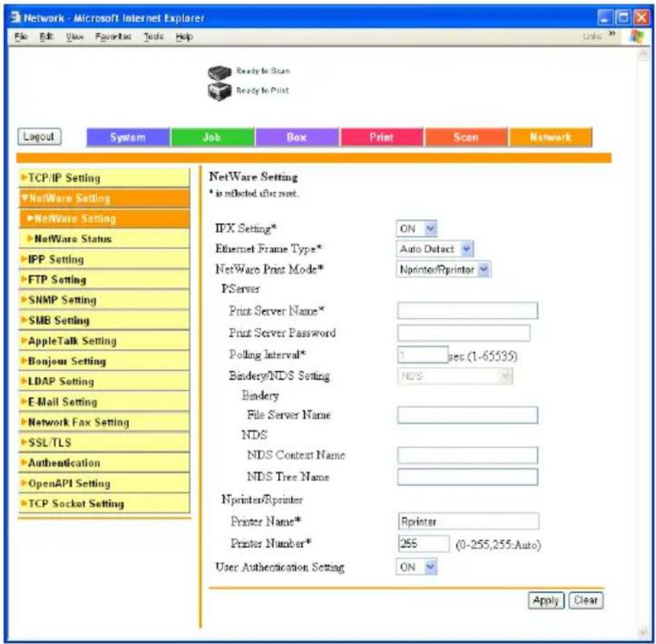This screenshot has width=656, height=644.
Task: Click the Ready to Scan scanner icon
Action: (219, 72)
